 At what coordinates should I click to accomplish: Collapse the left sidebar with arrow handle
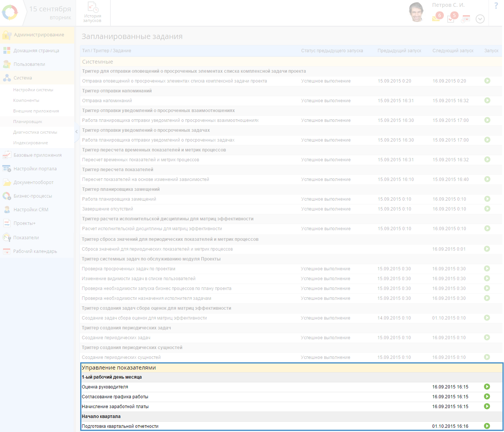tap(76, 132)
